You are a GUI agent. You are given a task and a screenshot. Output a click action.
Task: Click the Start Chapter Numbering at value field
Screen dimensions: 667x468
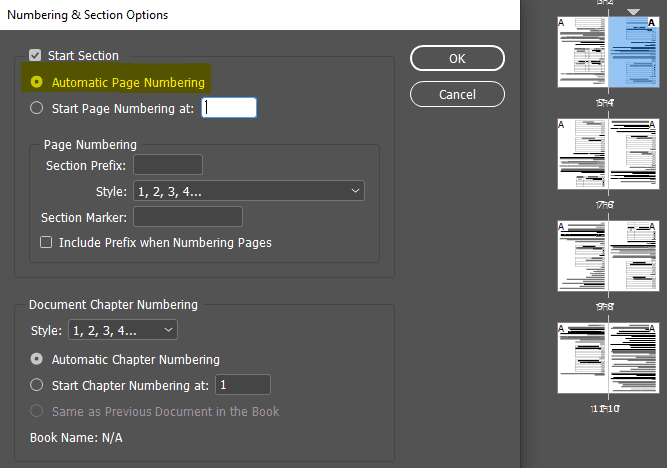(243, 385)
